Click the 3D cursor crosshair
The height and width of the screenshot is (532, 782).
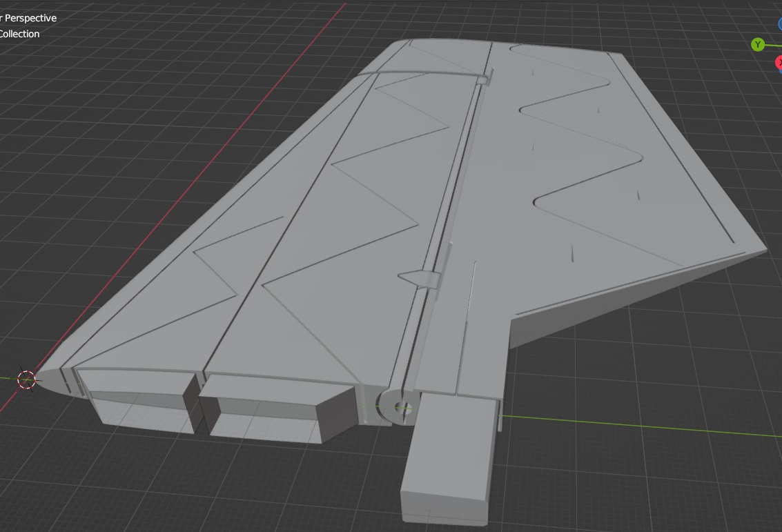point(26,380)
